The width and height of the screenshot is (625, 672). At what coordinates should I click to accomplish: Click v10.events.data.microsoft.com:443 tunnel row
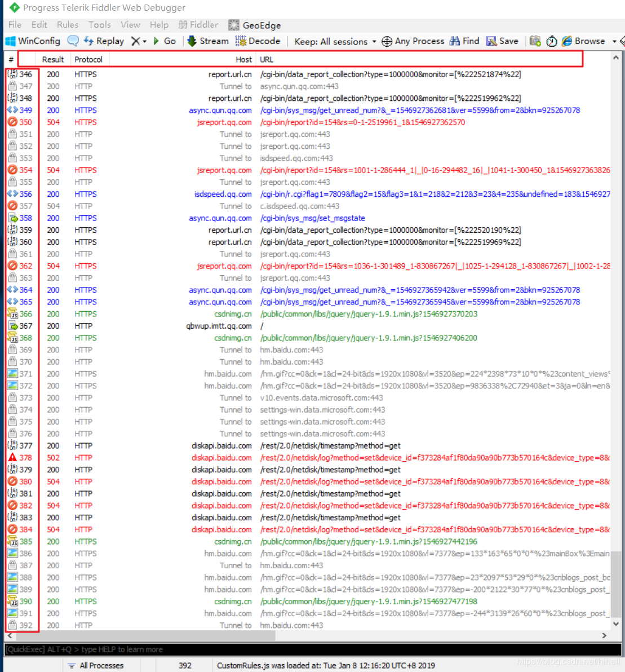tap(307, 397)
